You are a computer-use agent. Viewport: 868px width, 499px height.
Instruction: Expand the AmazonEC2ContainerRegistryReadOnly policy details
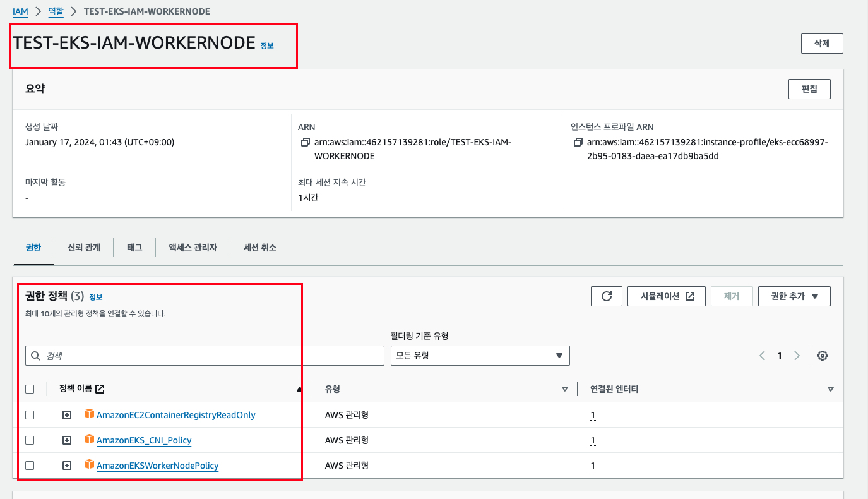click(x=67, y=415)
